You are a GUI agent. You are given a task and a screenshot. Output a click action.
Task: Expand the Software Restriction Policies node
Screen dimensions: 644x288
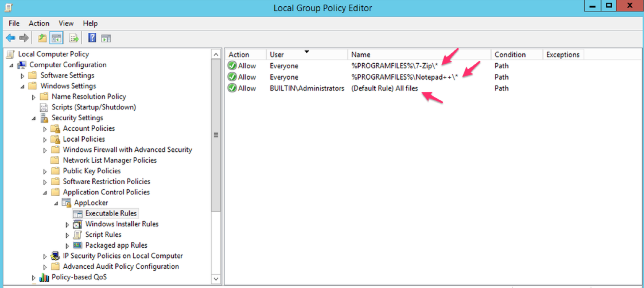pos(45,181)
